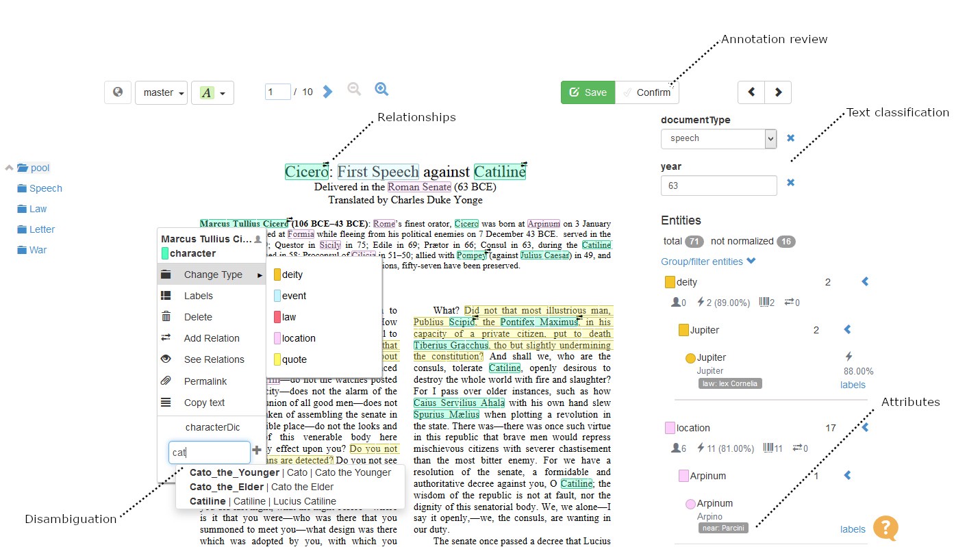
Task: Open the Speech folder
Action: (x=40, y=188)
